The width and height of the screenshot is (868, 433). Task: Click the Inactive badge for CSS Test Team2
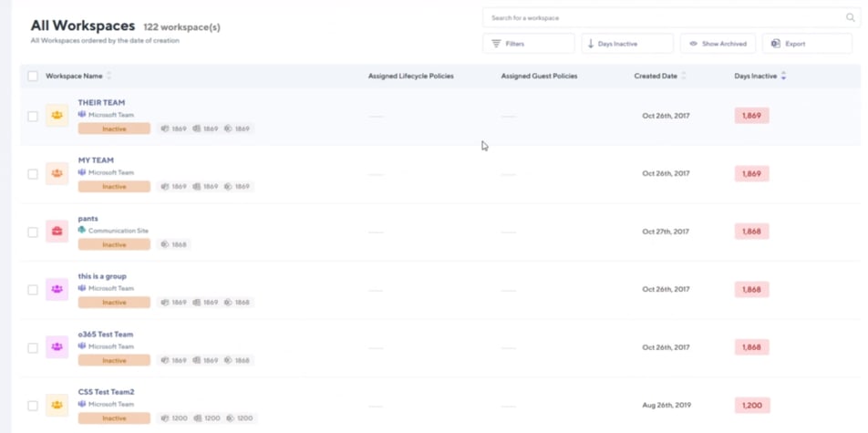click(x=114, y=418)
